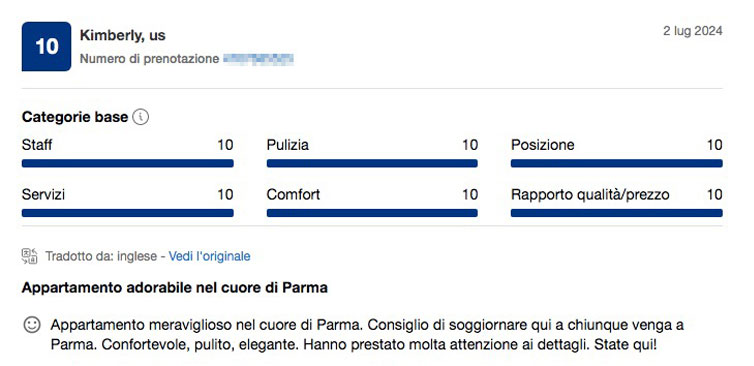Click the review title Appartamento adorabile
The width and height of the screenshot is (754, 366).
pos(175,288)
